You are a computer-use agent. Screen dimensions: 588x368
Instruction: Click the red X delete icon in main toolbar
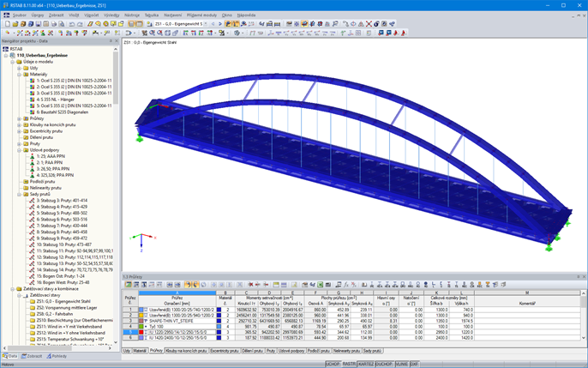(x=369, y=24)
